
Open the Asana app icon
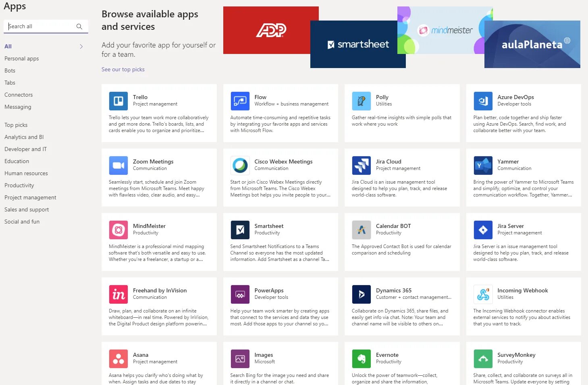[x=118, y=359]
